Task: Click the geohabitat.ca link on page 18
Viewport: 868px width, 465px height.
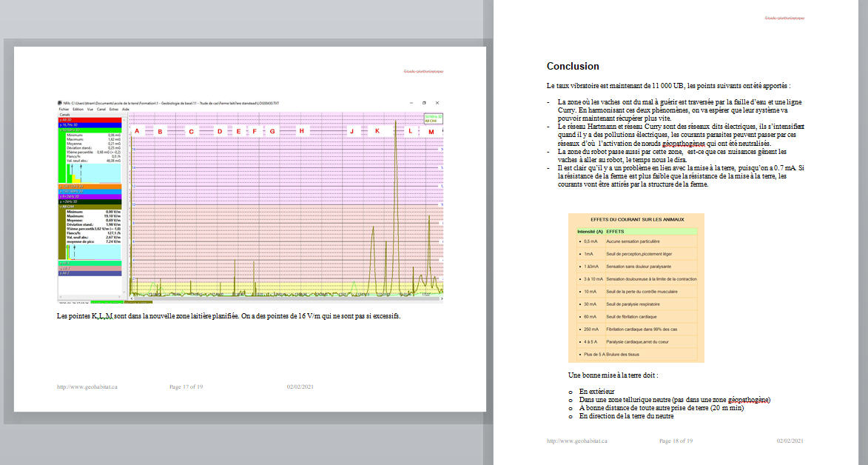Action: (576, 441)
